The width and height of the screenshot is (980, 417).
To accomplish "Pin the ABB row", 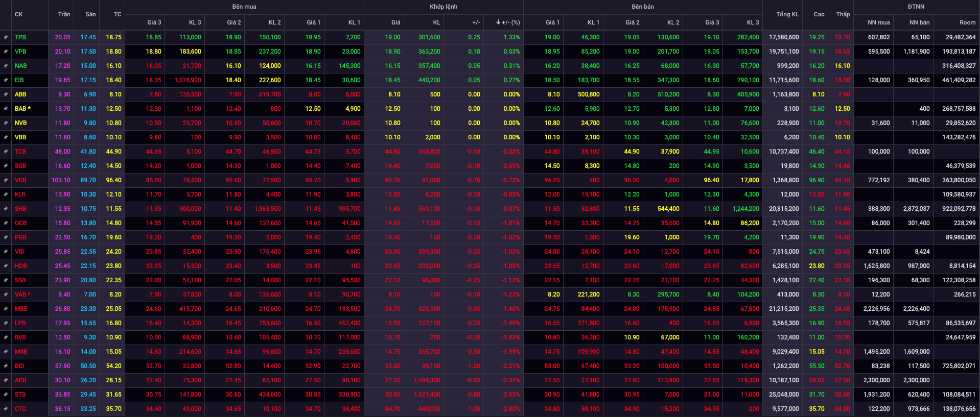I will (x=6, y=94).
